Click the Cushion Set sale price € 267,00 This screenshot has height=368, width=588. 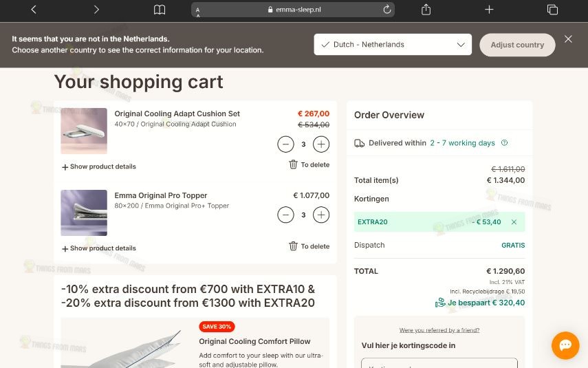(314, 113)
